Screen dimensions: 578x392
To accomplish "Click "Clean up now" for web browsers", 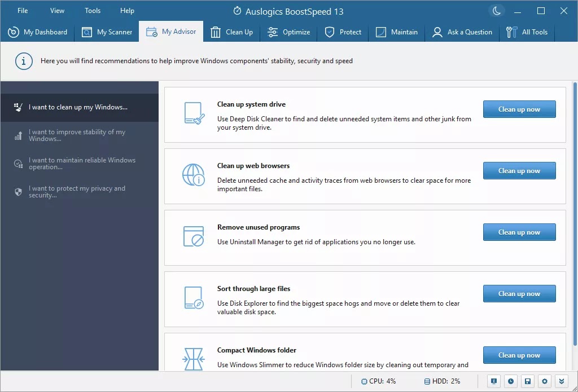I will coord(519,171).
